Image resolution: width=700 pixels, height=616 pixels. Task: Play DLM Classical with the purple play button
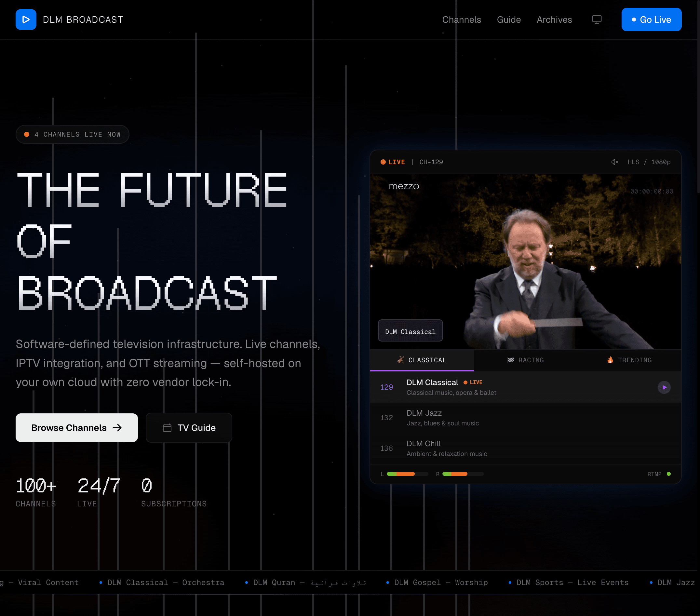click(664, 387)
